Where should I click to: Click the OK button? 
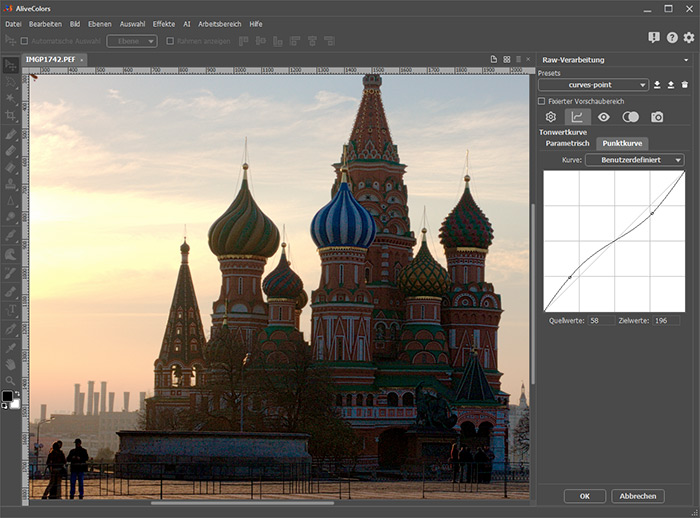point(585,496)
